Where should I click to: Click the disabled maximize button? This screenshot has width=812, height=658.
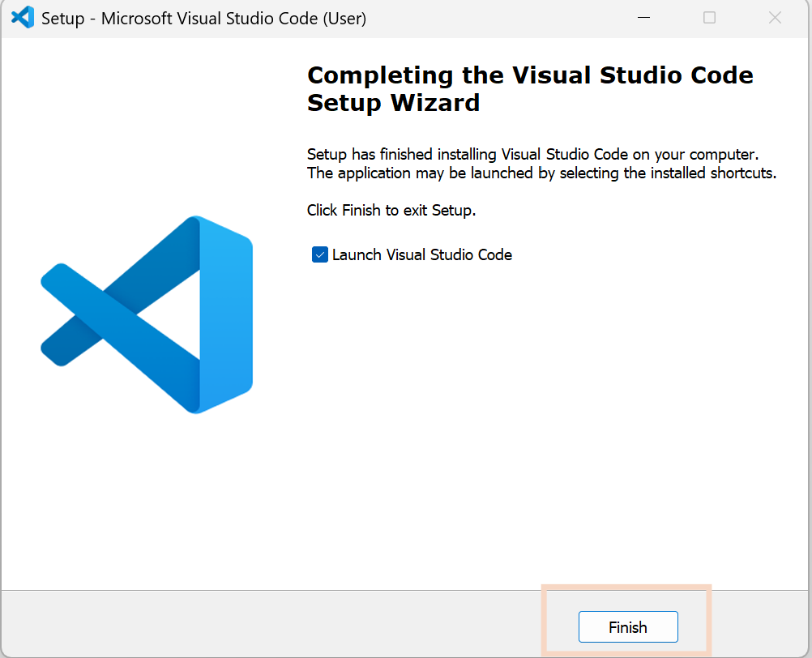709,18
